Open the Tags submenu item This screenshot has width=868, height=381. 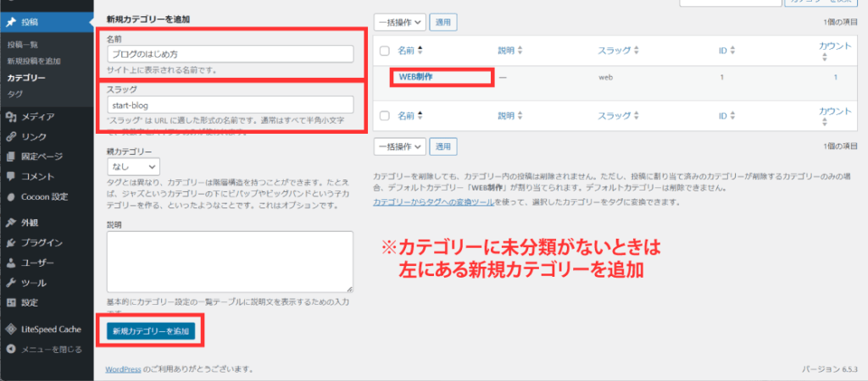coord(15,93)
